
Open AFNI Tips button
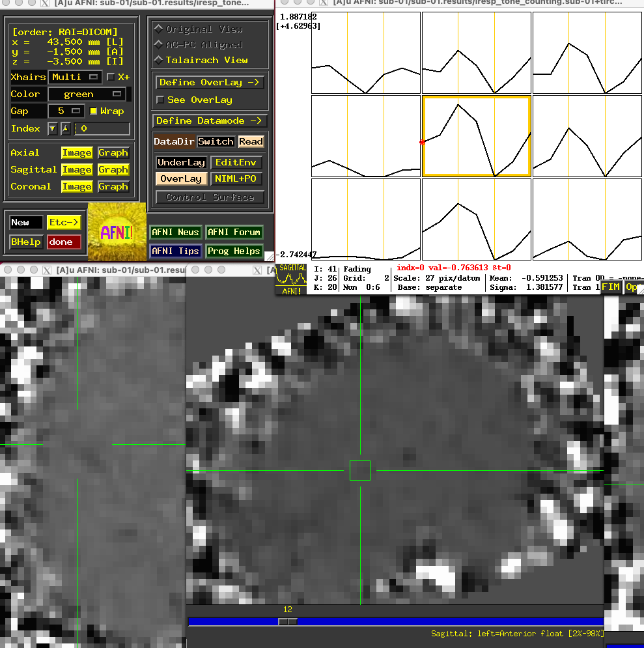click(175, 251)
